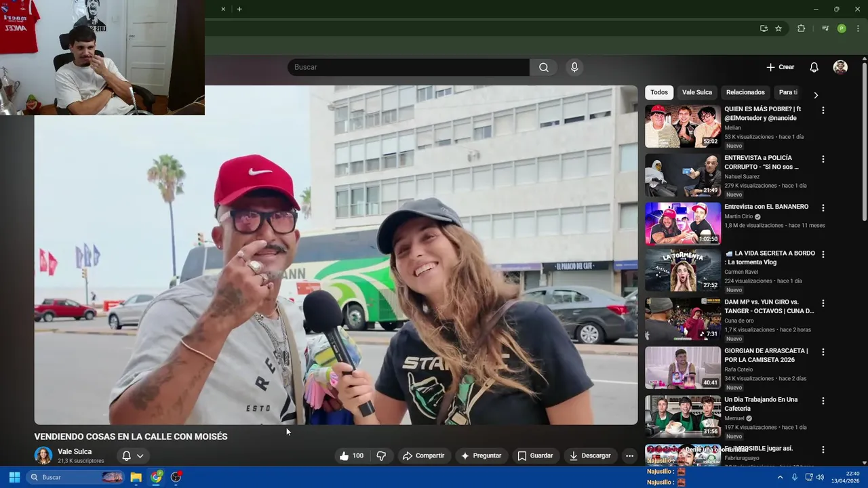
Task: Click the Carmen Ravel channel name
Action: (x=741, y=272)
